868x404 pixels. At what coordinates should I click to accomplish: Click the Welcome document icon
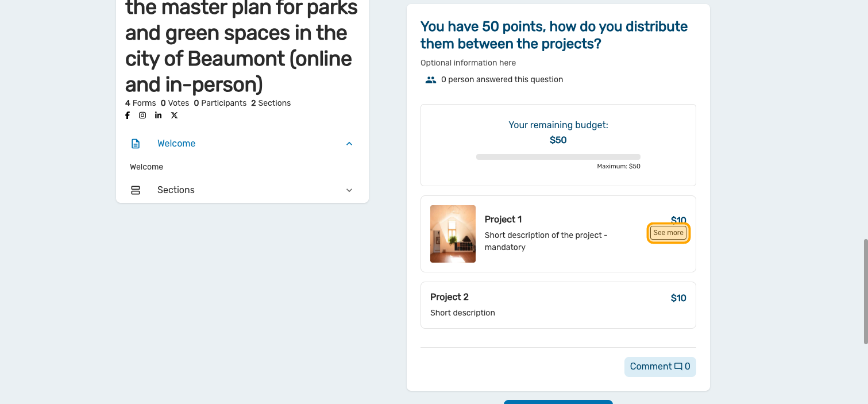[x=136, y=144]
